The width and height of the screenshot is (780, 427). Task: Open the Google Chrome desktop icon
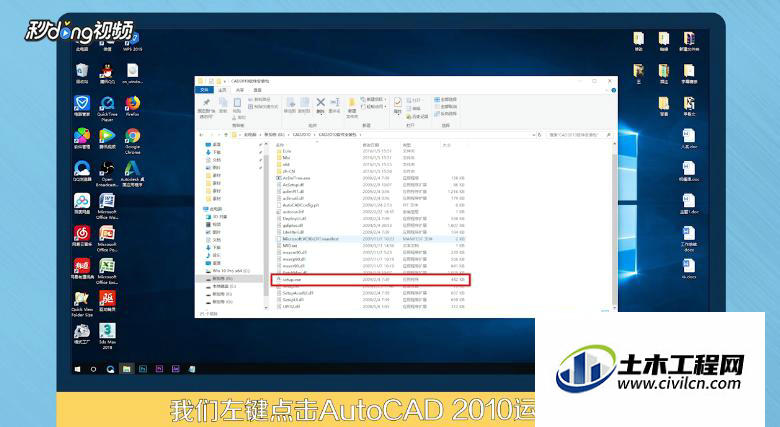tap(132, 141)
